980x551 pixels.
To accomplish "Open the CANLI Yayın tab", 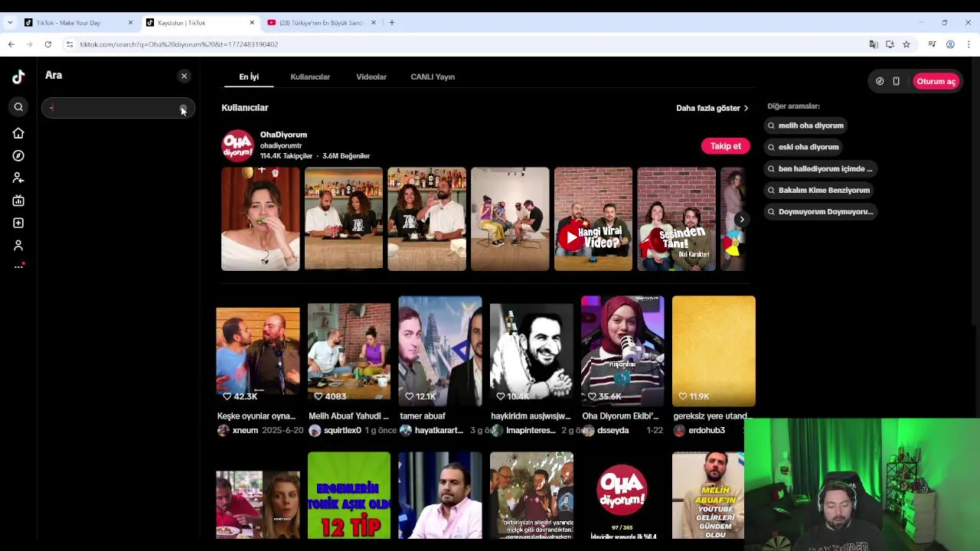I will click(x=433, y=77).
